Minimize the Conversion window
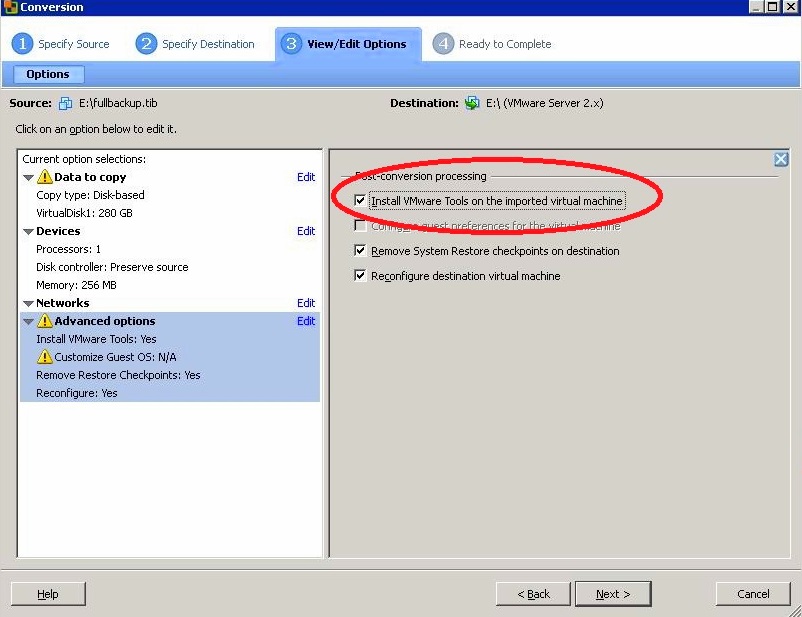Image resolution: width=802 pixels, height=617 pixels. (x=756, y=7)
